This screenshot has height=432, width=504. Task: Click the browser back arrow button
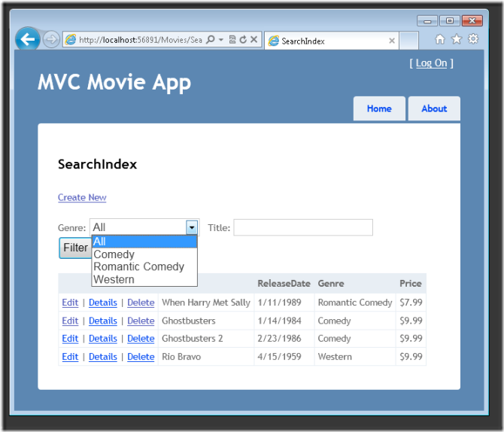(x=28, y=40)
